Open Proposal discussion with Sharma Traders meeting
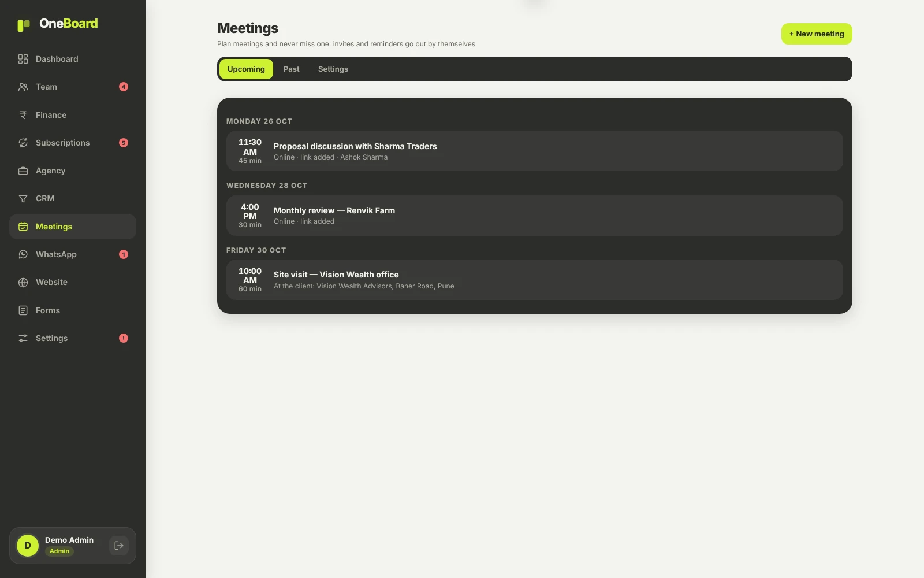Image resolution: width=924 pixels, height=578 pixels. [535, 151]
